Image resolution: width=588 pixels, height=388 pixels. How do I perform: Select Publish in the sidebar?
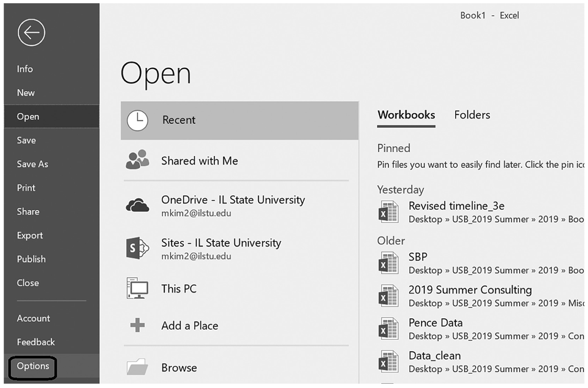[51, 259]
